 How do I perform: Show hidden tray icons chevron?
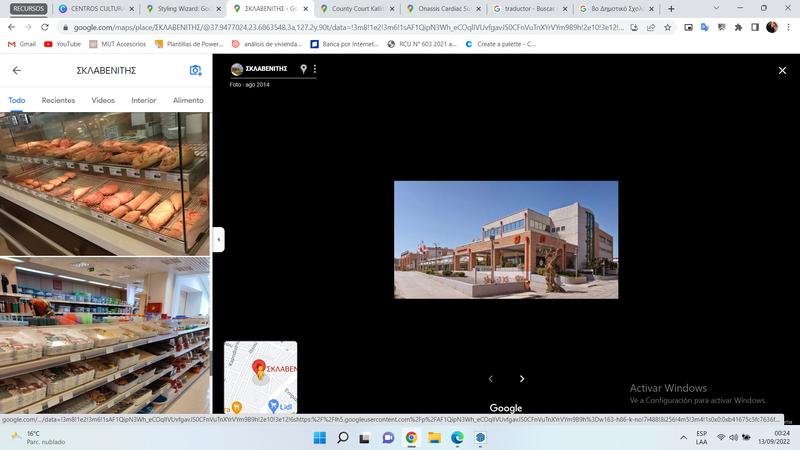[683, 438]
